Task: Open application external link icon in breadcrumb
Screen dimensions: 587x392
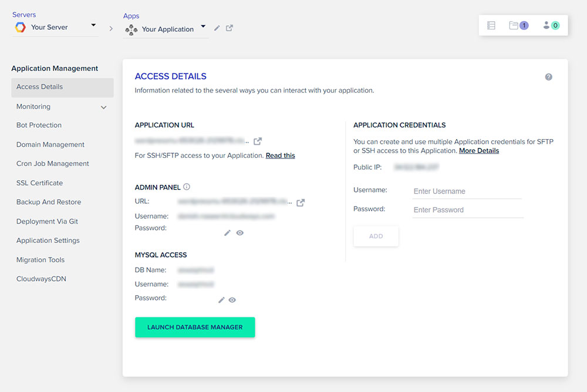Action: (x=230, y=28)
